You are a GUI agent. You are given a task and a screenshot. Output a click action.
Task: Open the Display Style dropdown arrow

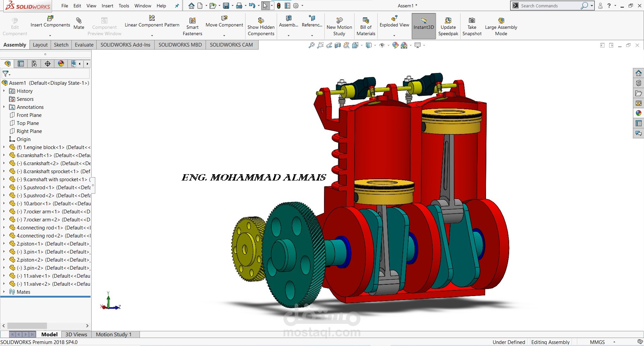coord(375,45)
